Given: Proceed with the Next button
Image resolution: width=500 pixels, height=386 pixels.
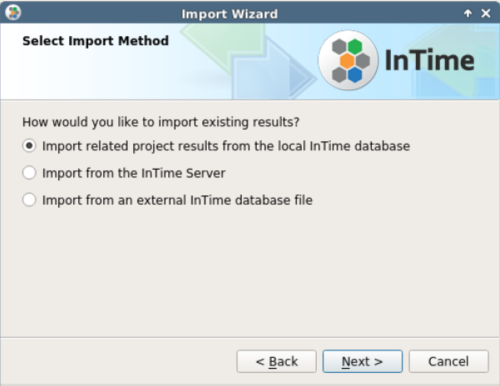Looking at the screenshot, I should (x=363, y=361).
